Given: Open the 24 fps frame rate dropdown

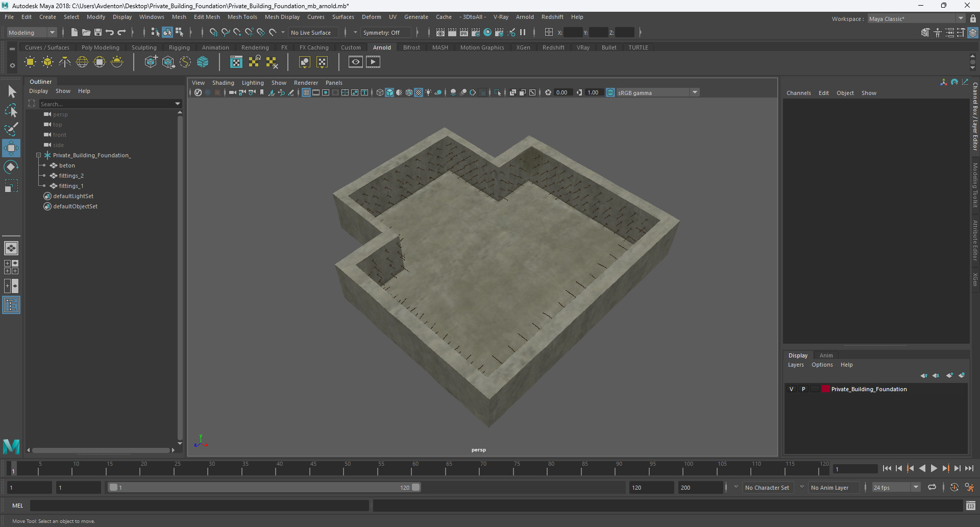Looking at the screenshot, I should click(x=896, y=488).
